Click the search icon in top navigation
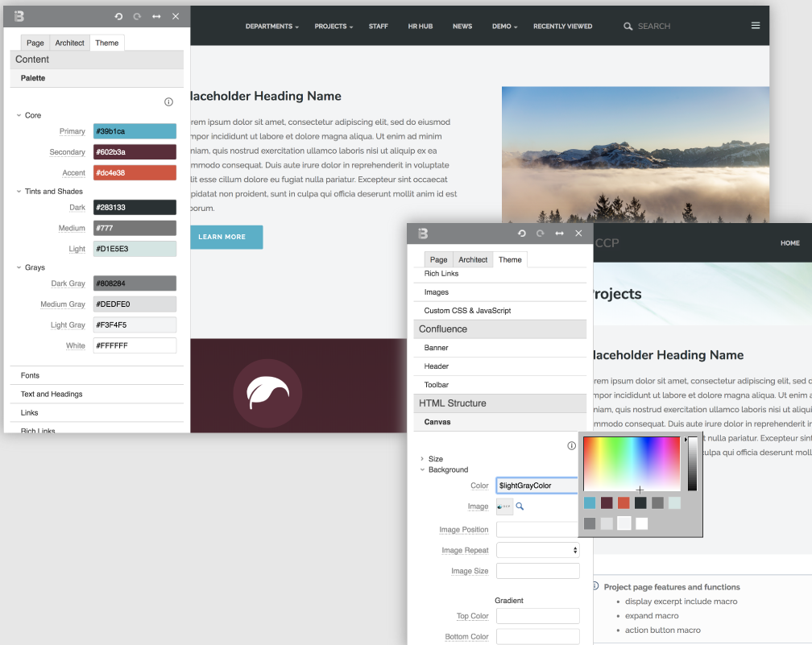Screen dimensions: 812x645 (x=628, y=26)
